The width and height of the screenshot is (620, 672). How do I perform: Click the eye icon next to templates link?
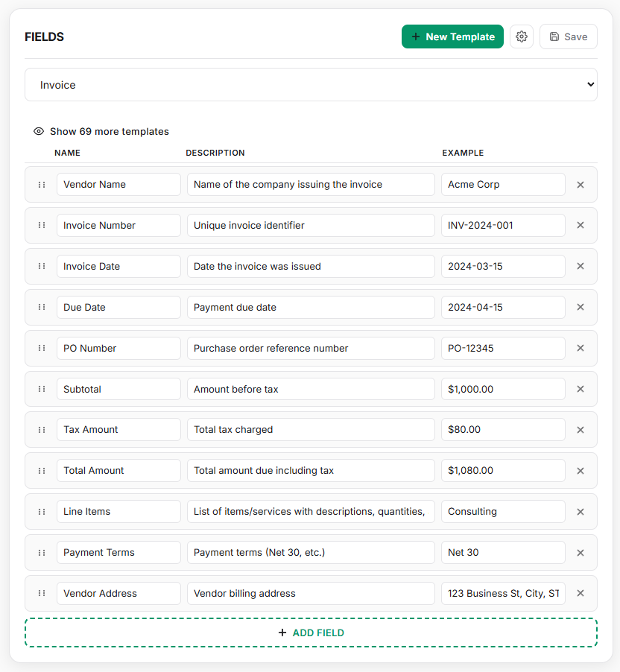38,131
